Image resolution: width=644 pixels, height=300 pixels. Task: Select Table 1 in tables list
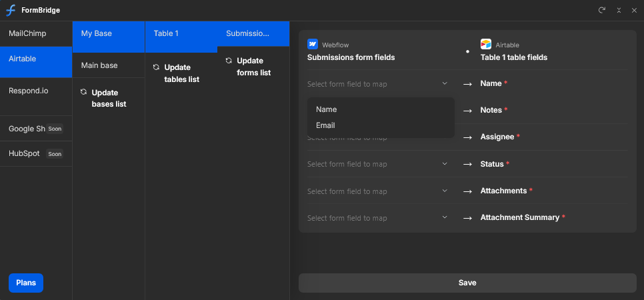[181, 37]
